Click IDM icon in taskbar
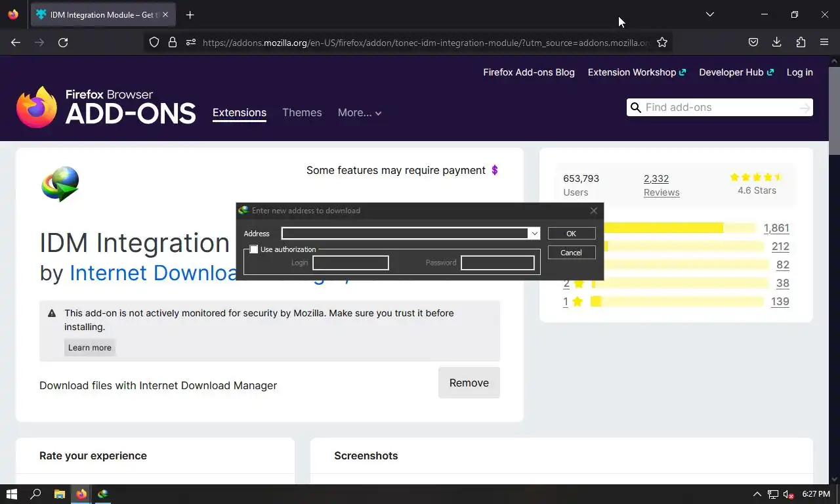The image size is (840, 504). click(103, 494)
